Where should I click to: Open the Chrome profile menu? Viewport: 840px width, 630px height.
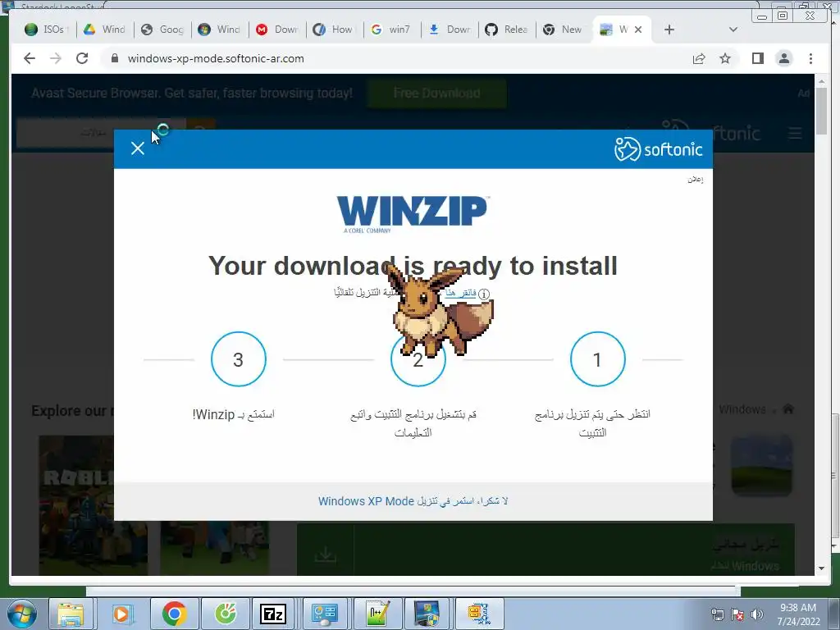click(x=783, y=58)
